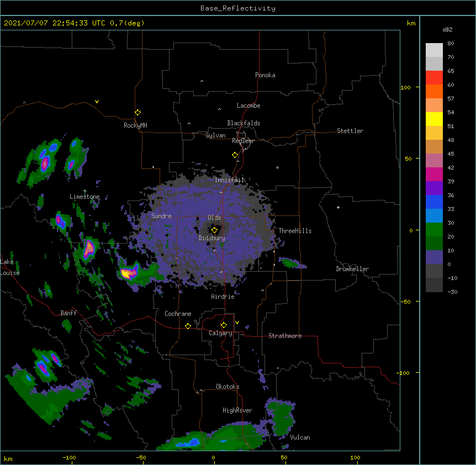This screenshot has height=465, width=476.
Task: Click the RockyMH label
Action: tap(135, 125)
